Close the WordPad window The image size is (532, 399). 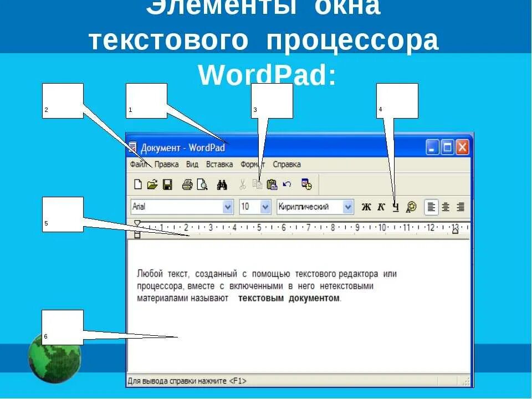462,147
